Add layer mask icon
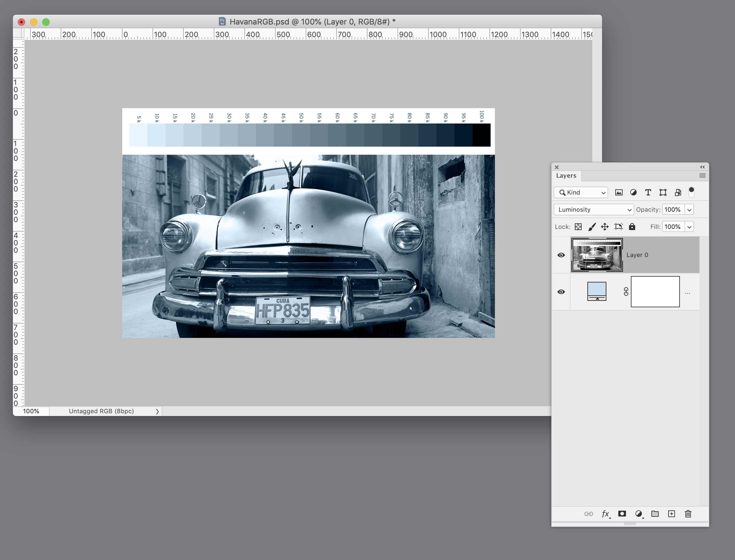 pos(622,514)
